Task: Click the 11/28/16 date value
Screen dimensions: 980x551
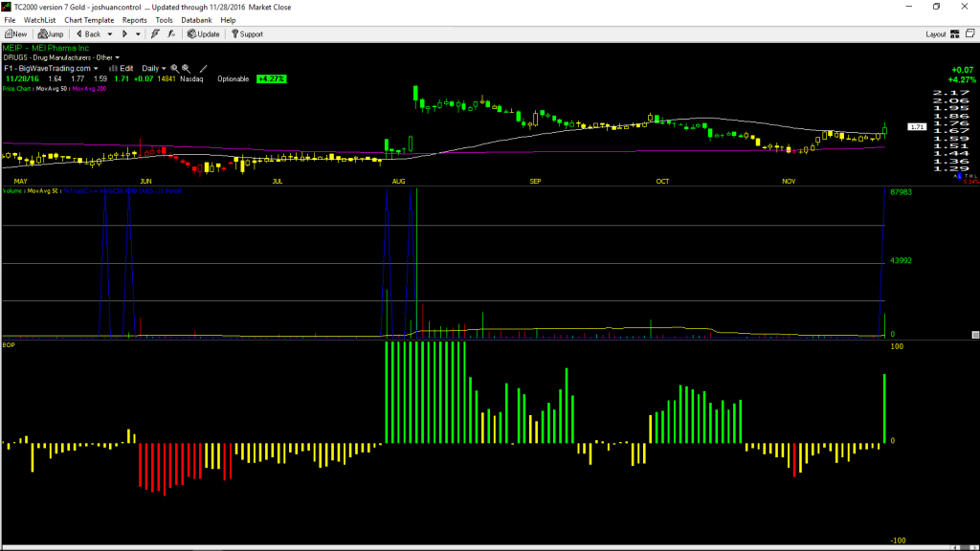Action: point(23,79)
